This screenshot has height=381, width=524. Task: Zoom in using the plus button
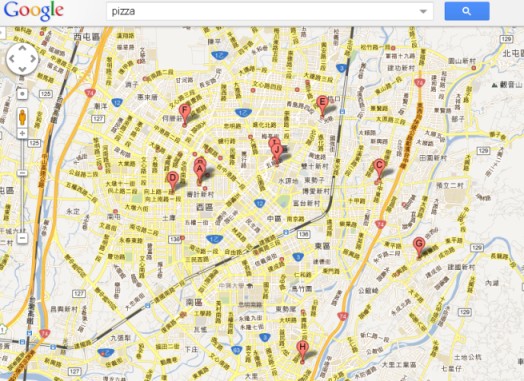[x=22, y=134]
